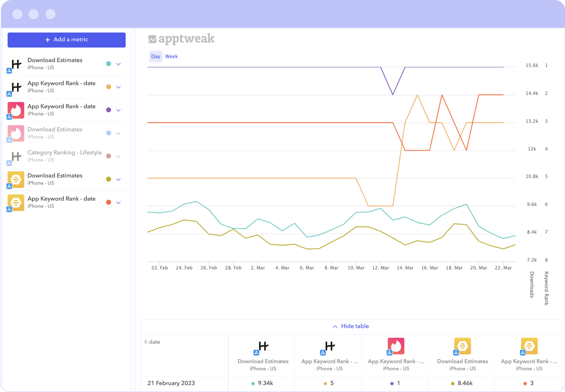Click the greyed Hinge Category Ranking icon

tap(16, 156)
